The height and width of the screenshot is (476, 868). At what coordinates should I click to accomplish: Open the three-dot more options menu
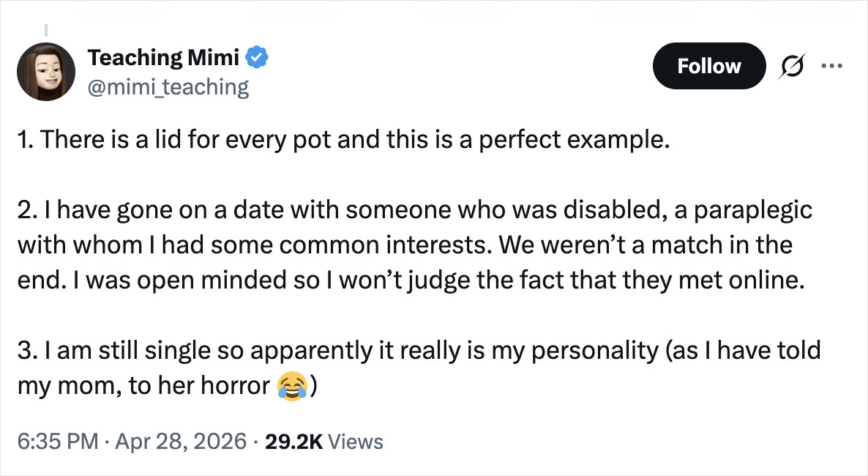(x=833, y=66)
